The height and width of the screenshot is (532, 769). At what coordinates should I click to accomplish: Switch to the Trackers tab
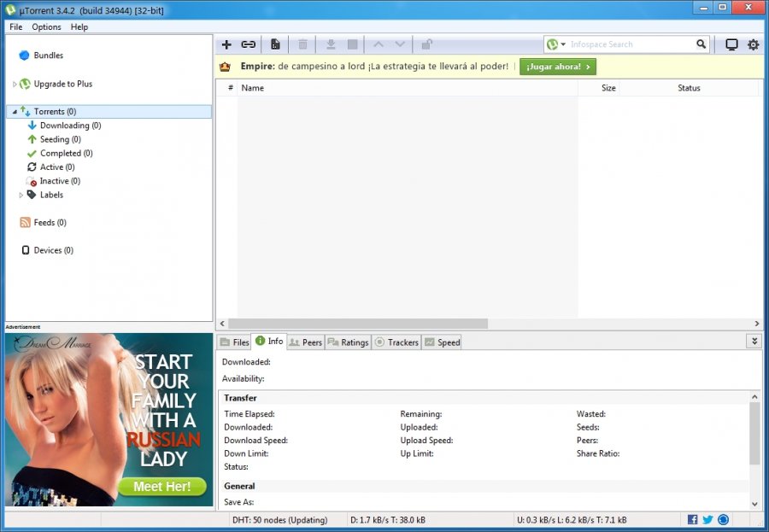396,342
